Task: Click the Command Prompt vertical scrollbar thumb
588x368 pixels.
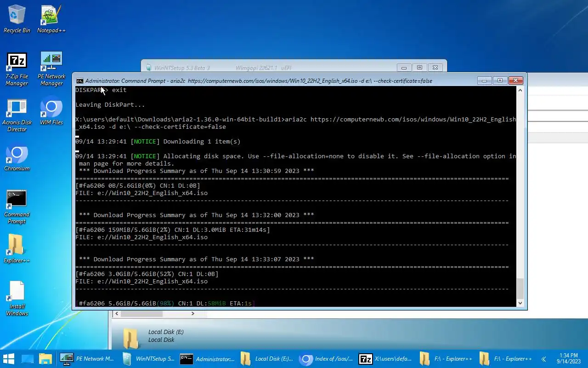Action: (520, 288)
